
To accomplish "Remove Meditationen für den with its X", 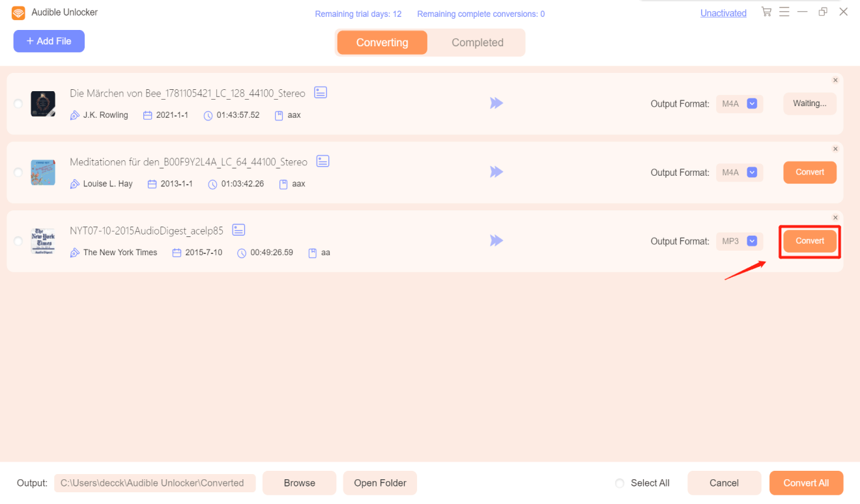I will 835,149.
